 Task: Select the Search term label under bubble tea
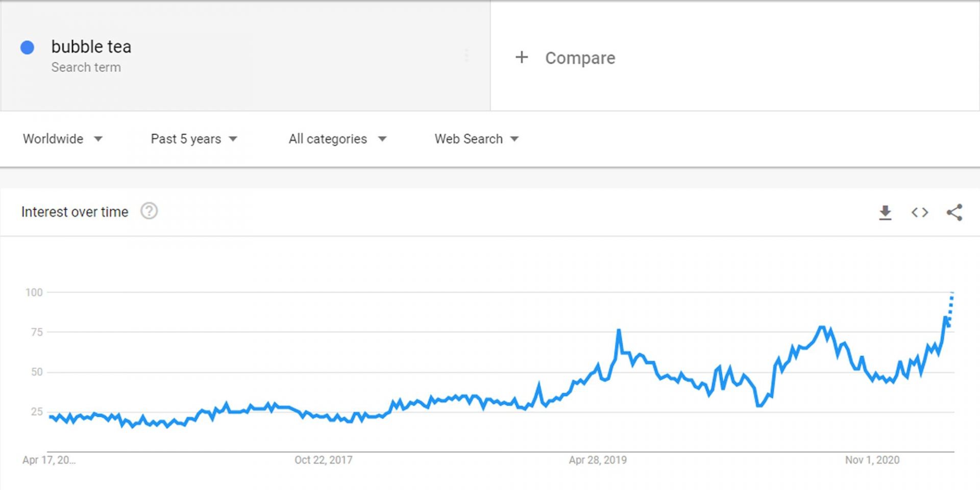tap(86, 67)
